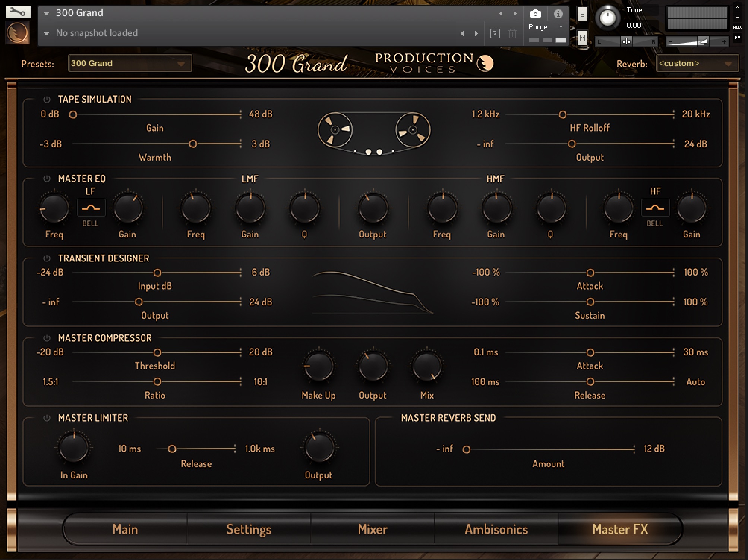
Task: Click the pan L/R slider
Action: [x=626, y=41]
